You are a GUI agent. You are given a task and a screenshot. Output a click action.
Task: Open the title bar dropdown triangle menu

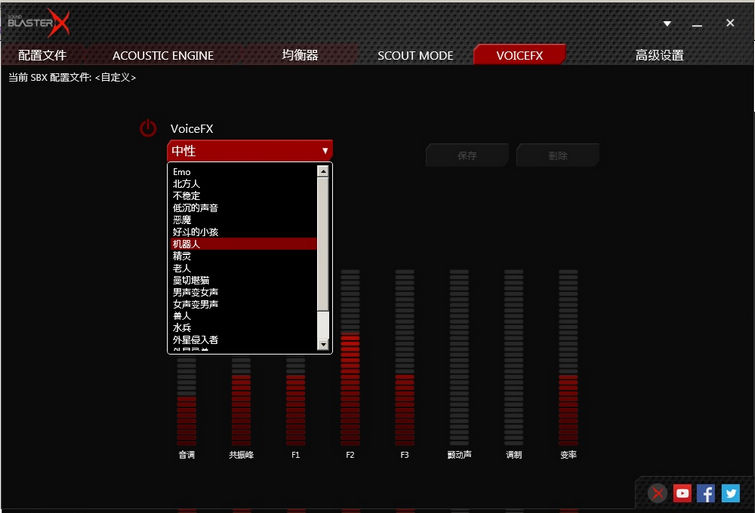coord(667,23)
